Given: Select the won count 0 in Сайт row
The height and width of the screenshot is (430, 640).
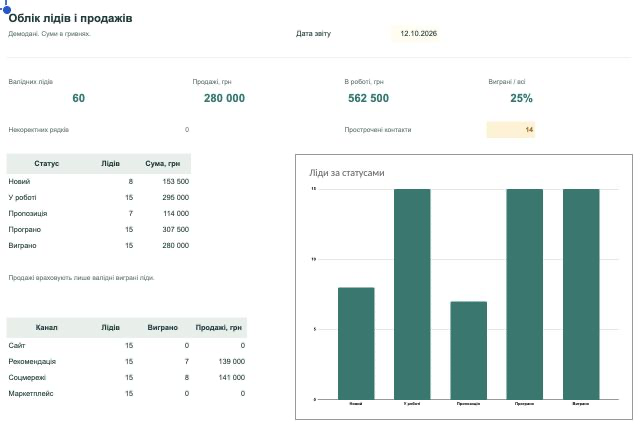Looking at the screenshot, I should (x=187, y=346).
